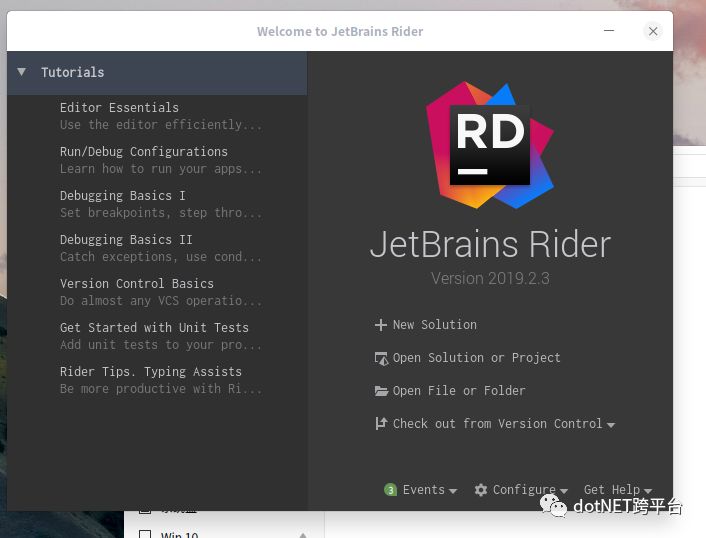
Task: Choose Open Solution or Project
Action: click(476, 358)
